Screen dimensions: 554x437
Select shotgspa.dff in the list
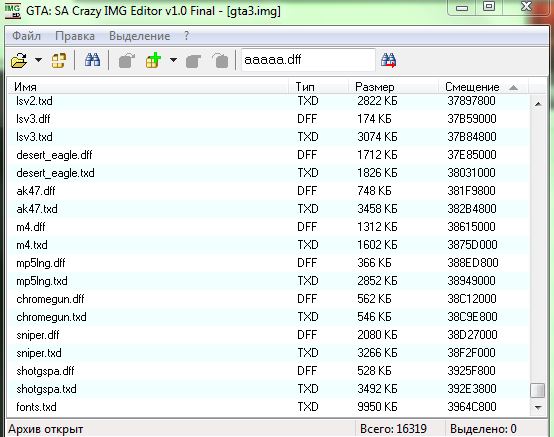click(268, 371)
